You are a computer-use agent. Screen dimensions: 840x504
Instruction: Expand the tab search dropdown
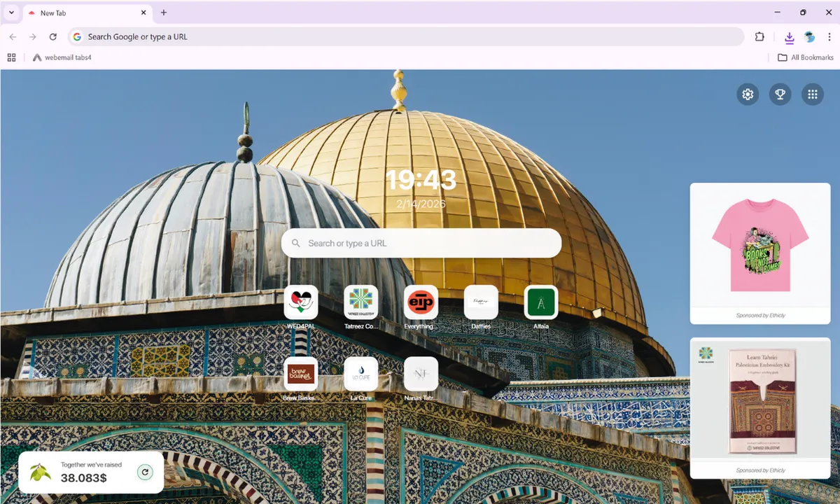11,13
